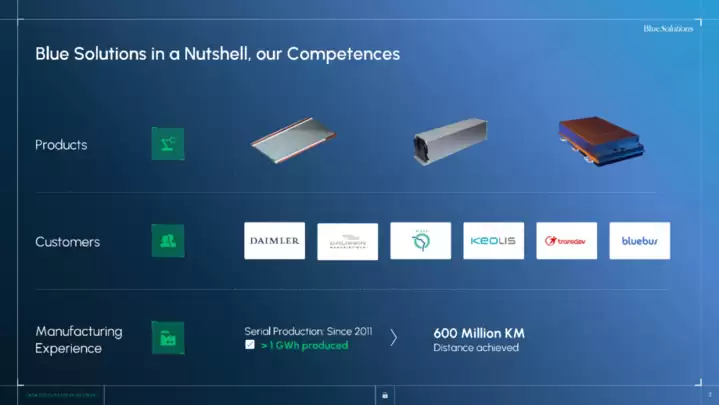
Task: Click the slide title 'Blue Solutions in a Nutshell'
Action: coord(217,54)
